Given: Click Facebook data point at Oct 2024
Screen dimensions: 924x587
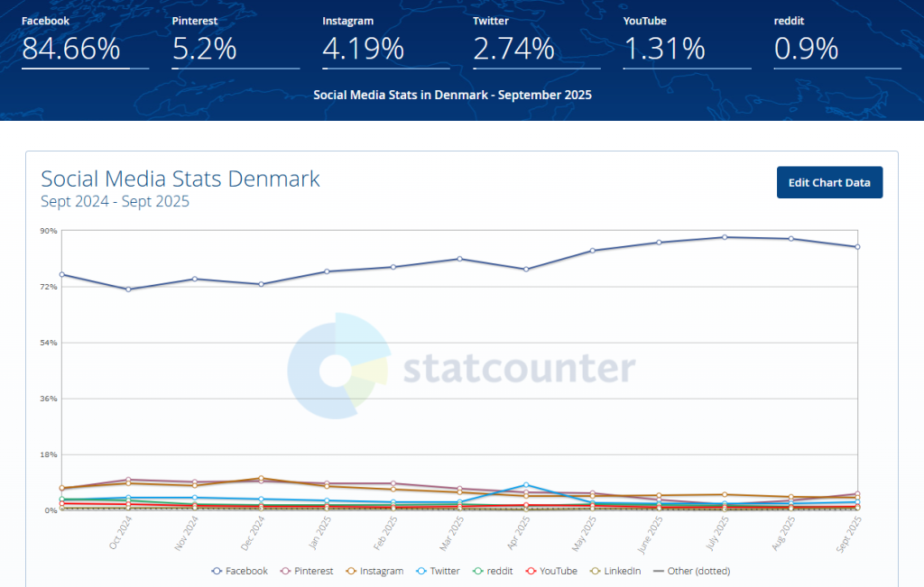Looking at the screenshot, I should [x=128, y=289].
